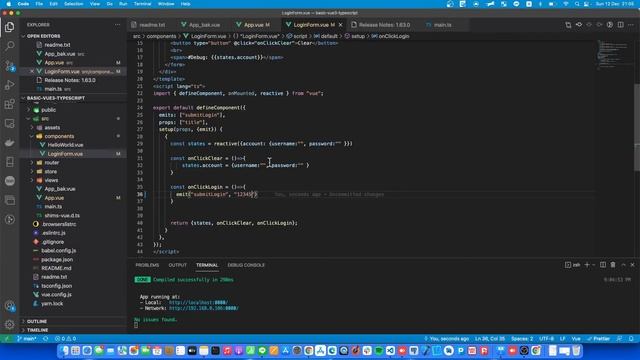Open package.json in file tree
Image resolution: width=640 pixels, height=360 pixels.
pos(57,260)
